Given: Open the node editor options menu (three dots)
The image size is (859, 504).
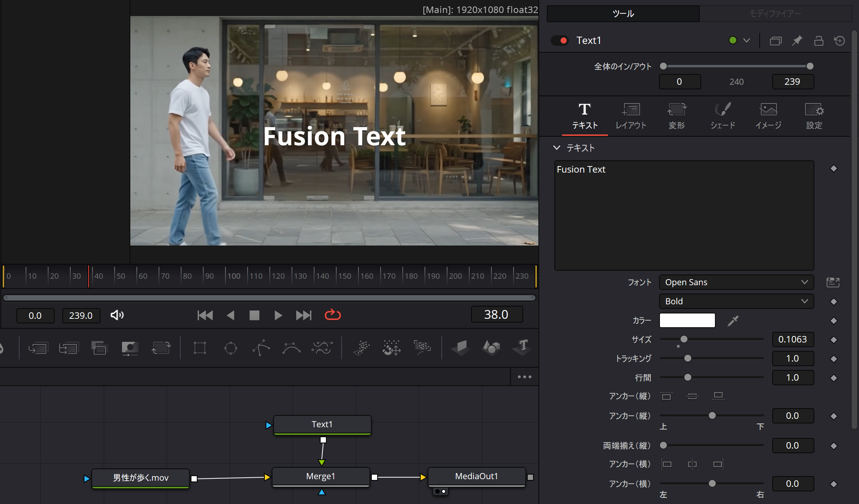Looking at the screenshot, I should coord(524,377).
